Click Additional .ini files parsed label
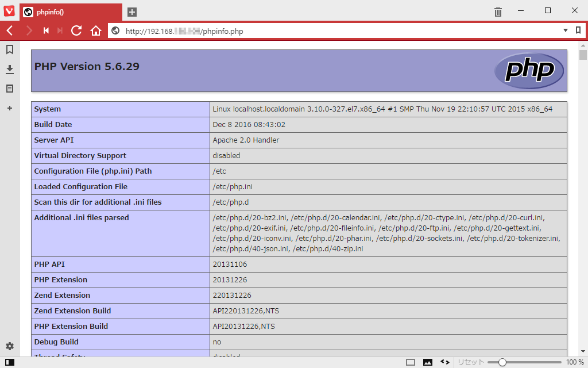The image size is (588, 368). [82, 218]
